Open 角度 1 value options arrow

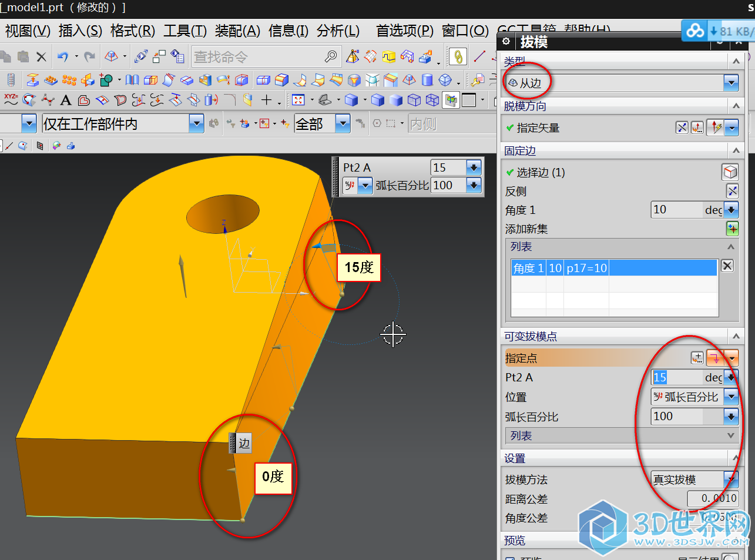[x=731, y=210]
